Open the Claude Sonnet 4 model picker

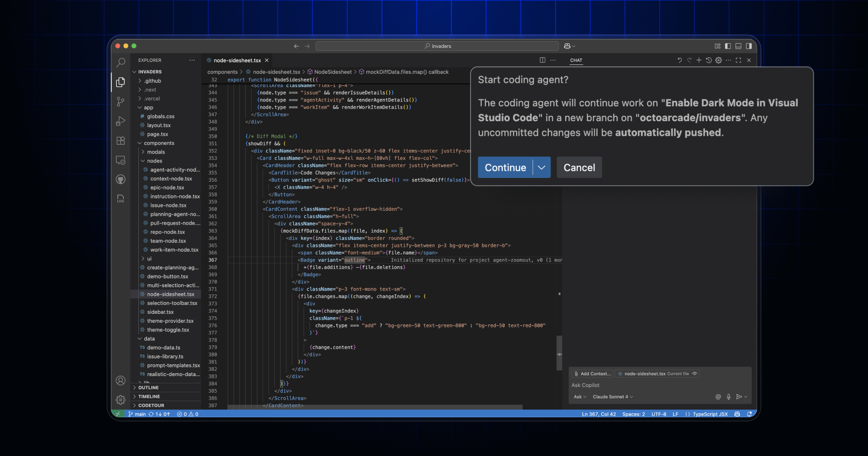point(613,397)
